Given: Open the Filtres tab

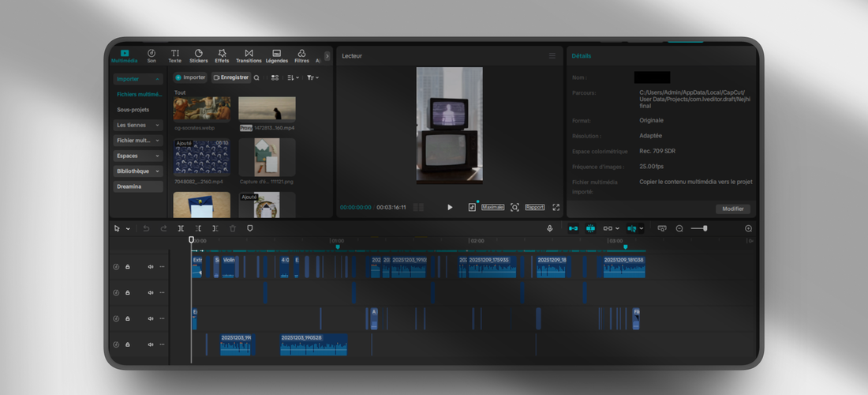Looking at the screenshot, I should 301,56.
